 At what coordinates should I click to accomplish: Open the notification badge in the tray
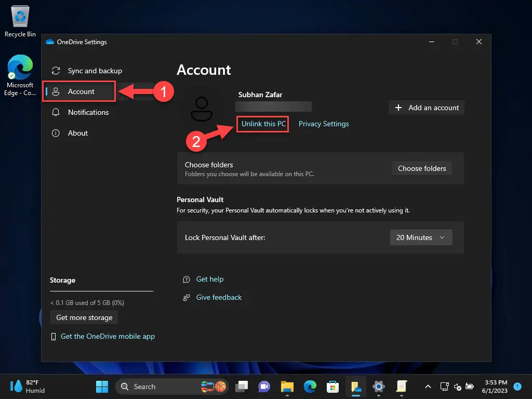point(517,386)
